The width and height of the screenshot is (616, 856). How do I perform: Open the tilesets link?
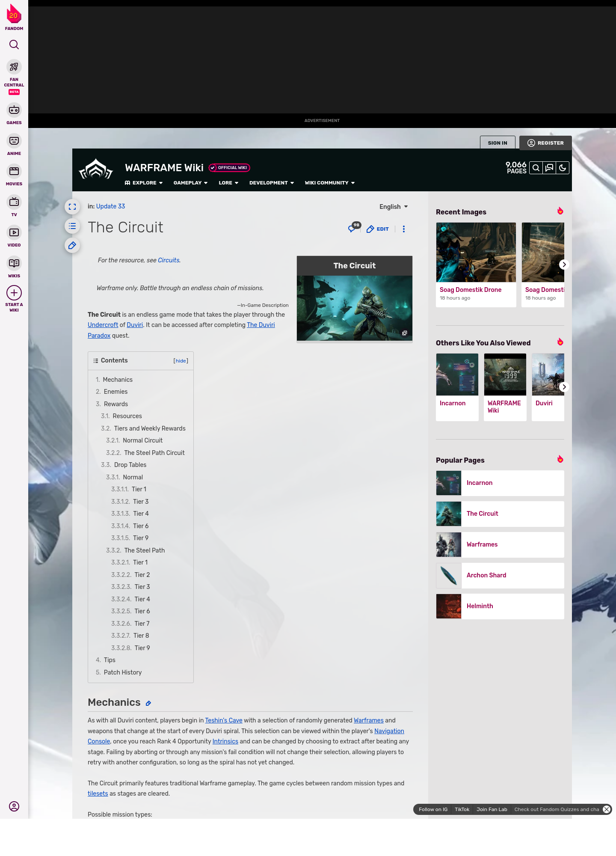[x=98, y=794]
